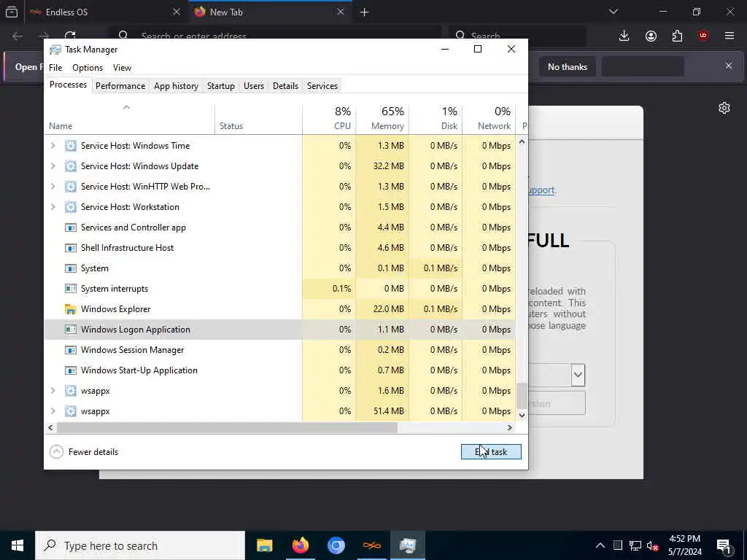Switch to the Performance tab
747x560 pixels.
[120, 86]
